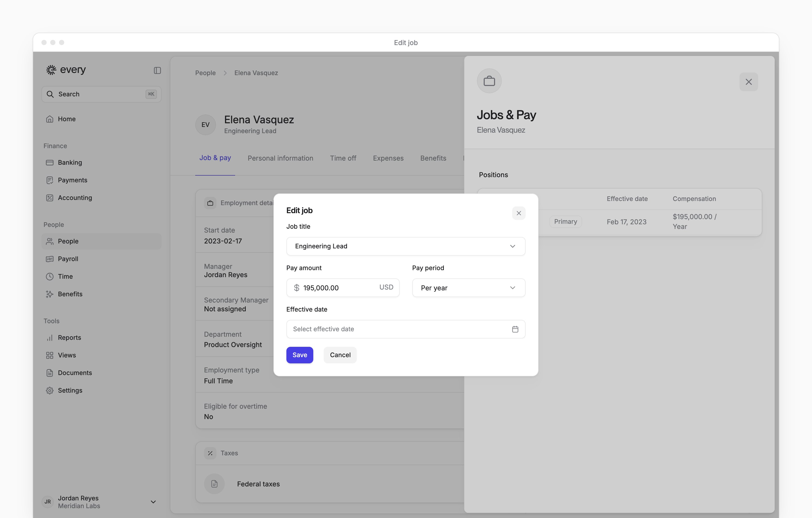812x518 pixels.
Task: Click the $195,000.00 / Year compensation
Action: point(694,221)
